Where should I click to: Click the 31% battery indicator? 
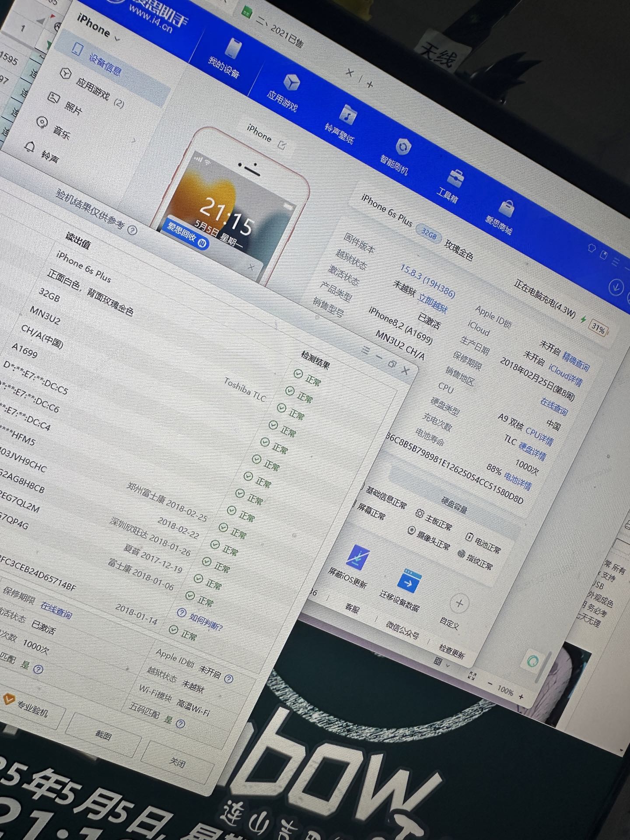(598, 327)
